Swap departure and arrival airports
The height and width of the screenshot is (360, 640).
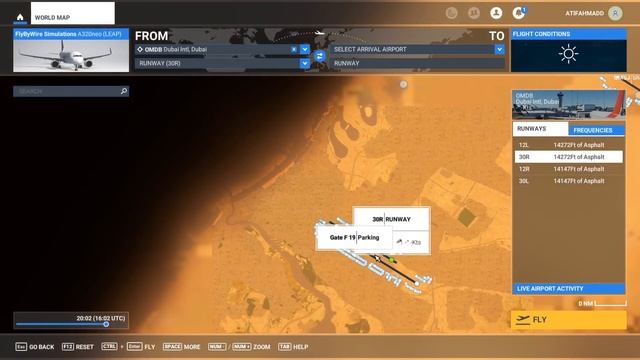click(320, 56)
